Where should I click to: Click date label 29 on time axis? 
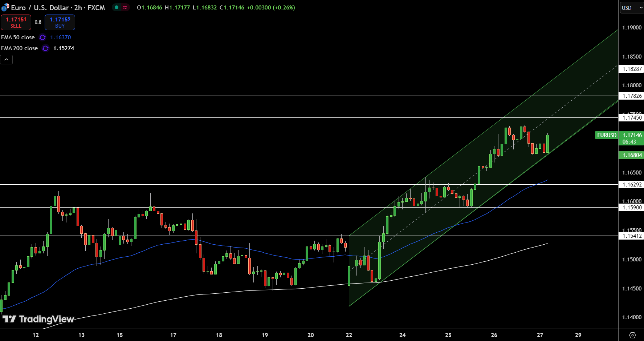[x=578, y=335]
